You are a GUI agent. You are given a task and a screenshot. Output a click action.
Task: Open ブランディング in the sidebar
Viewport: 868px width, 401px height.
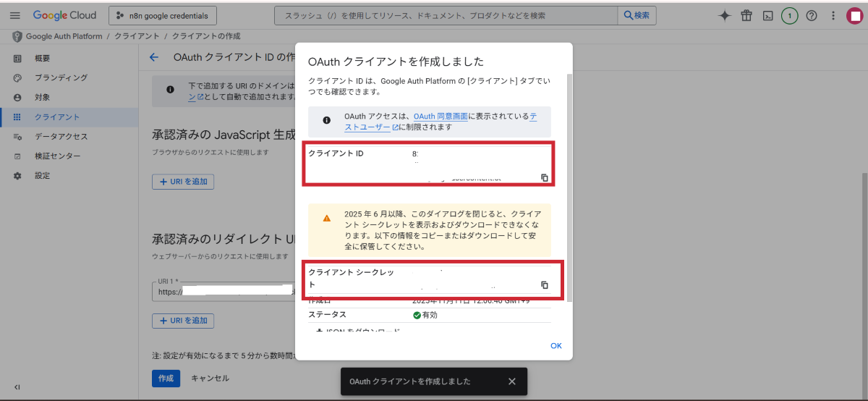[61, 77]
